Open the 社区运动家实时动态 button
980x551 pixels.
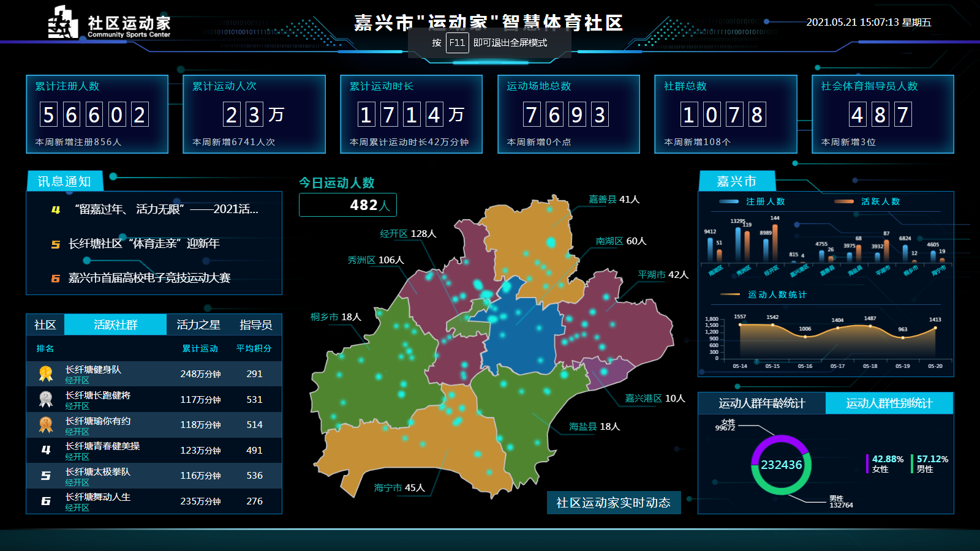coord(613,503)
